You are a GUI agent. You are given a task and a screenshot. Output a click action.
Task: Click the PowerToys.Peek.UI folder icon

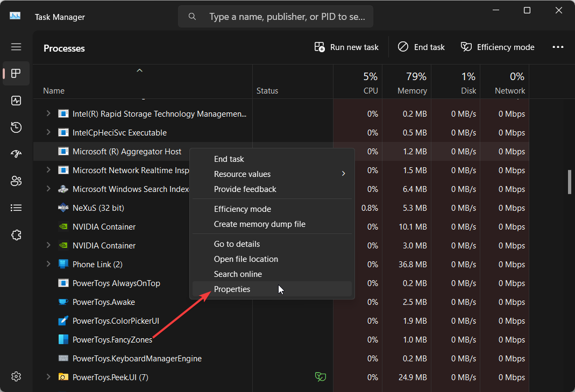[63, 377]
